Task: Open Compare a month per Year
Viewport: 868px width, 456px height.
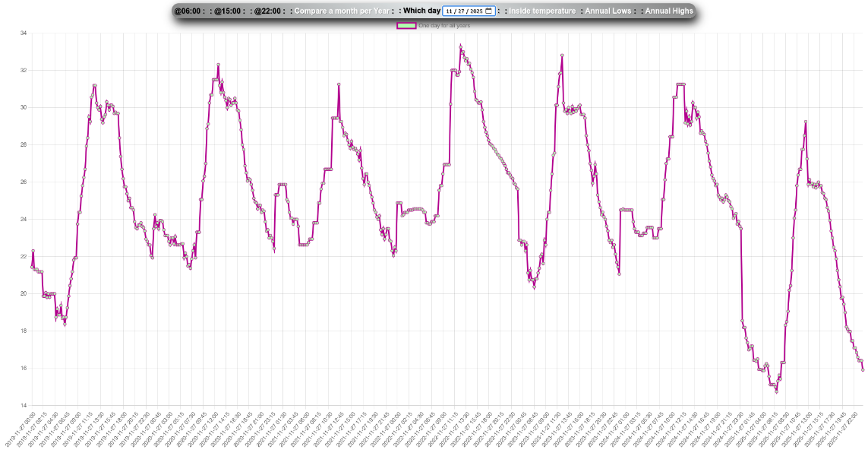Action: (342, 11)
